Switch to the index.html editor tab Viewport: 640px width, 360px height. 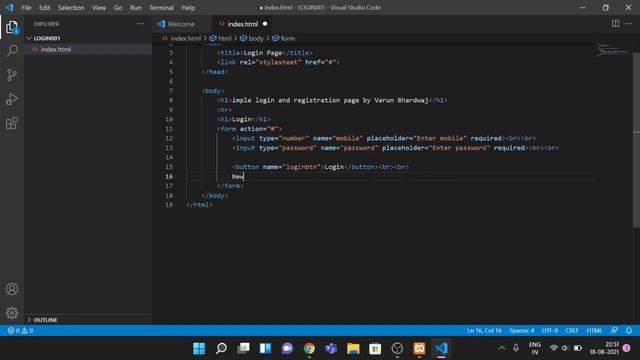click(242, 24)
